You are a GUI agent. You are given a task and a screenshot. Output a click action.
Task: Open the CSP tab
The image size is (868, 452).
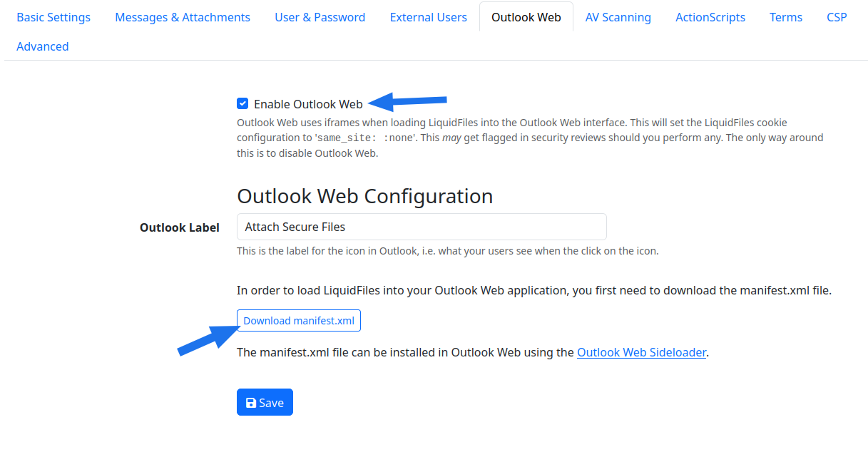coord(836,16)
